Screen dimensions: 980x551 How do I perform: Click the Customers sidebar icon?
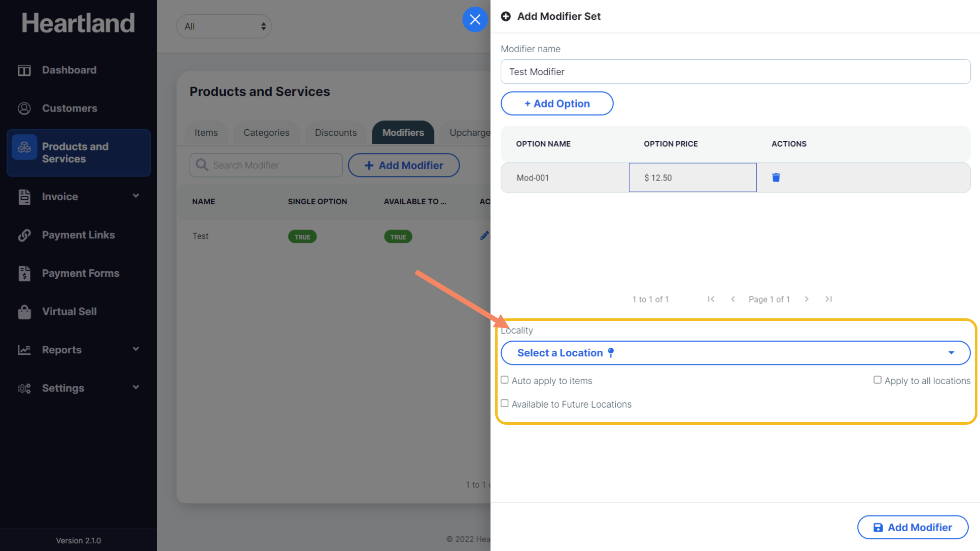tap(24, 108)
